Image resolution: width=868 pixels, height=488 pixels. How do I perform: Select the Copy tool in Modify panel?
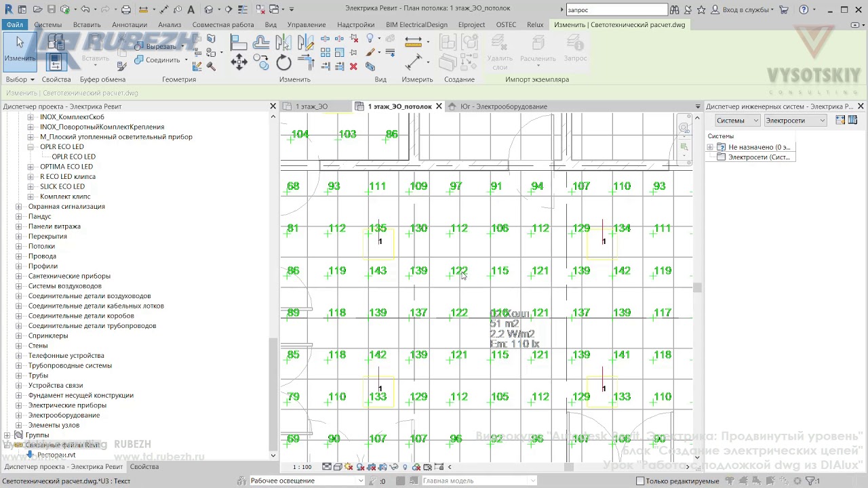(x=261, y=62)
